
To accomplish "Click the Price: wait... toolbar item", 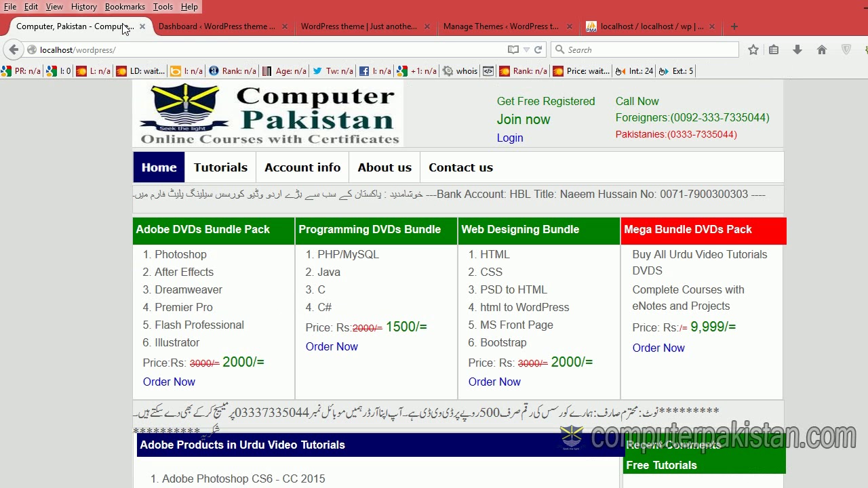I will pos(581,70).
